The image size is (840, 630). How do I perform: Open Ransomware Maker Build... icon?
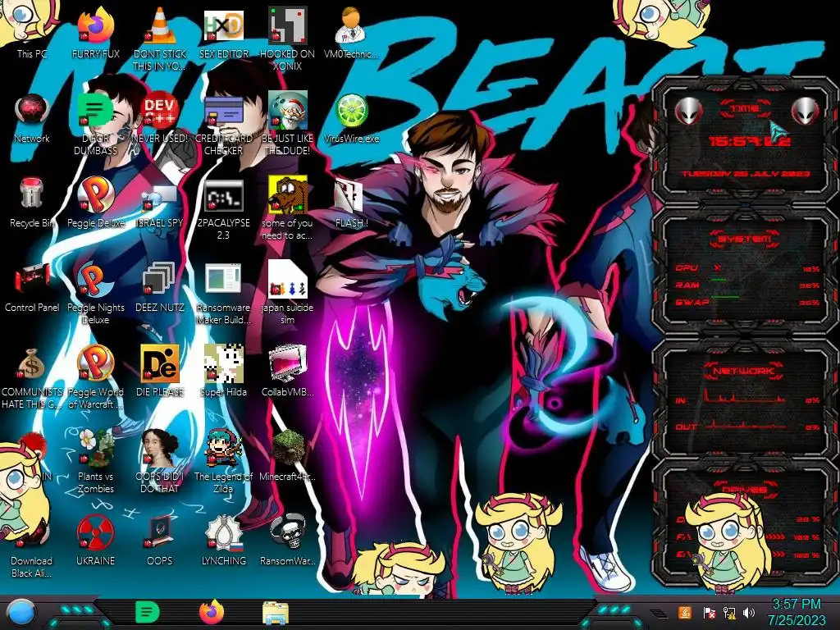coord(223,294)
